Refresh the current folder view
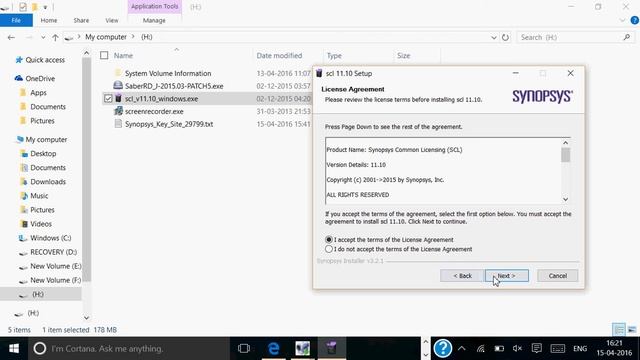Screen dimensions: 640x360 tap(505, 37)
